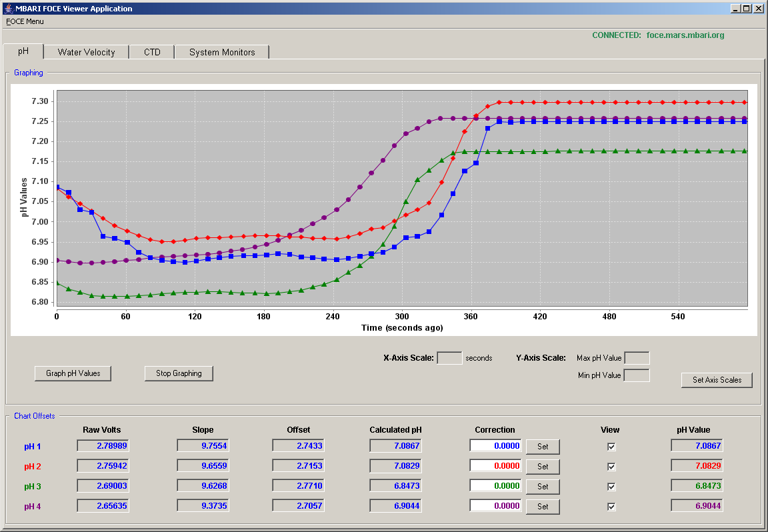The height and width of the screenshot is (532, 768).
Task: Switch to the Water Velocity tab
Action: [x=86, y=52]
